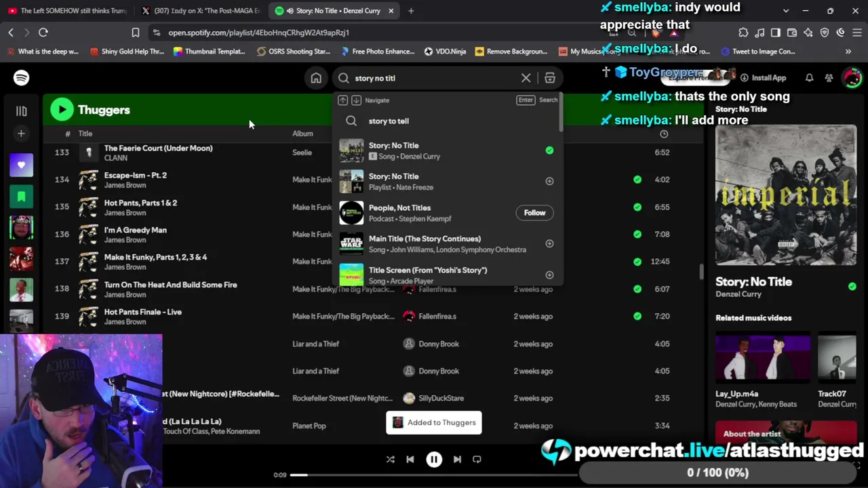Click Install App
Image resolution: width=868 pixels, height=488 pixels.
(762, 78)
